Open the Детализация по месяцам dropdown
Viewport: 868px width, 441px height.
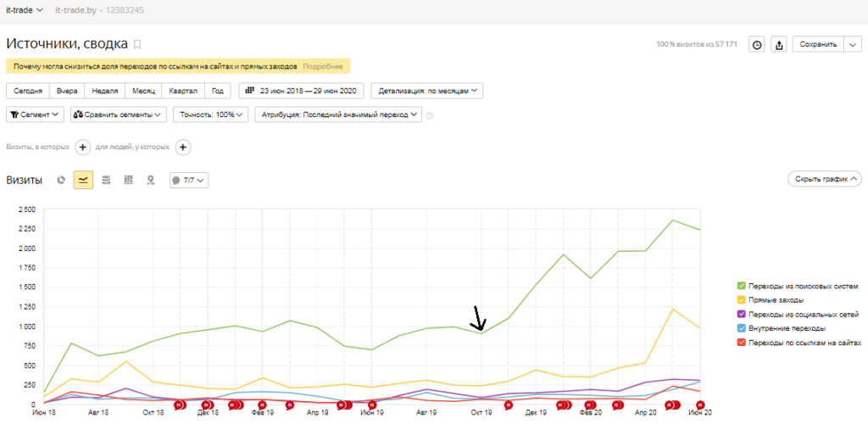point(427,91)
